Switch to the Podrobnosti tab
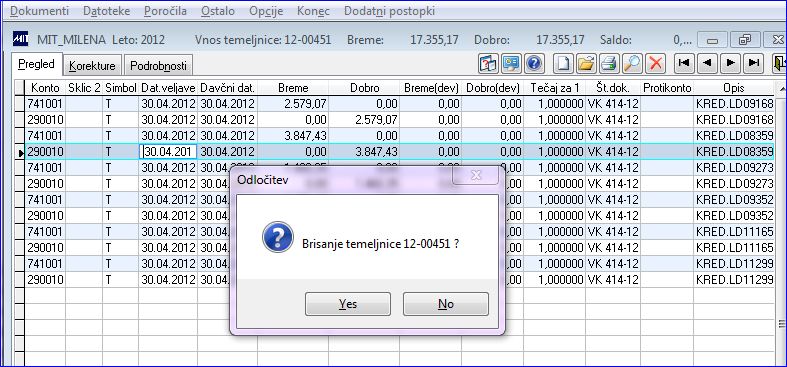Image resolution: width=787 pixels, height=367 pixels. click(158, 66)
